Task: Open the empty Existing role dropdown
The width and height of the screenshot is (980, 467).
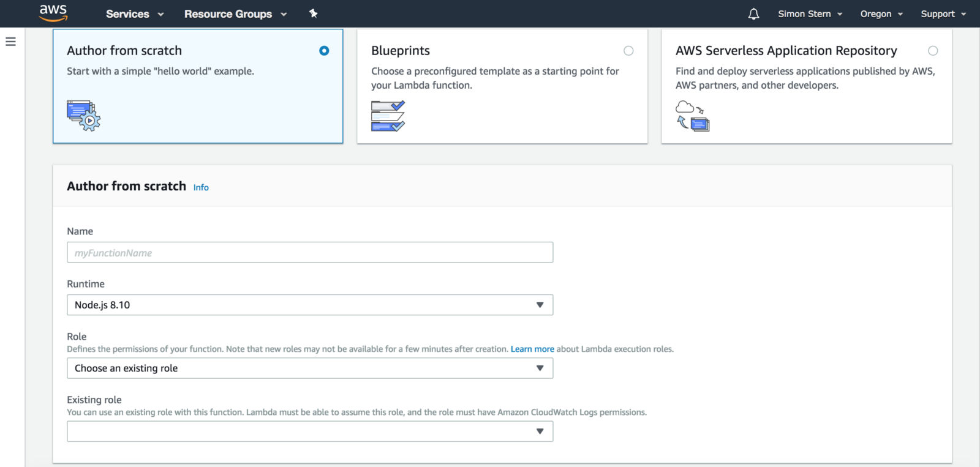Action: pyautogui.click(x=309, y=432)
